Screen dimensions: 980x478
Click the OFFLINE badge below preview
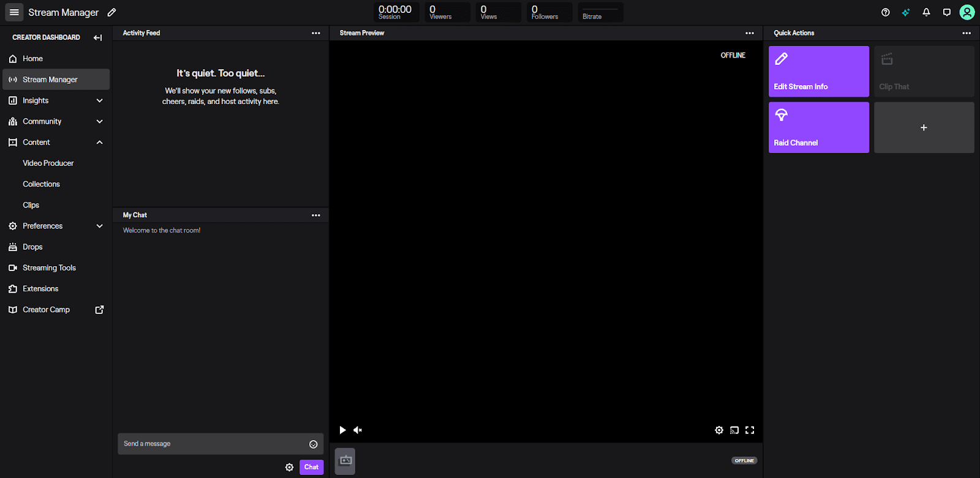click(x=744, y=461)
